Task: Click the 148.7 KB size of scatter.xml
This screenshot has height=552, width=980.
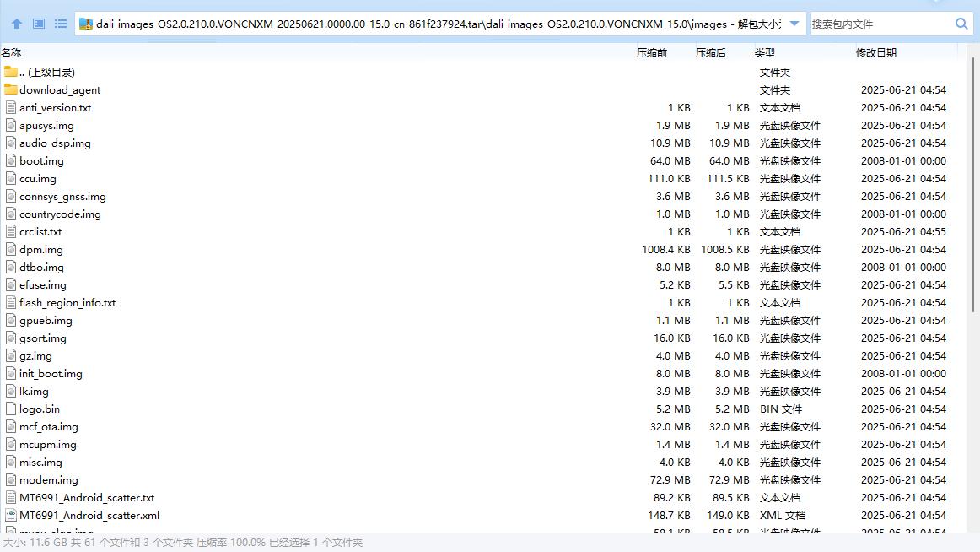Action: tap(669, 515)
